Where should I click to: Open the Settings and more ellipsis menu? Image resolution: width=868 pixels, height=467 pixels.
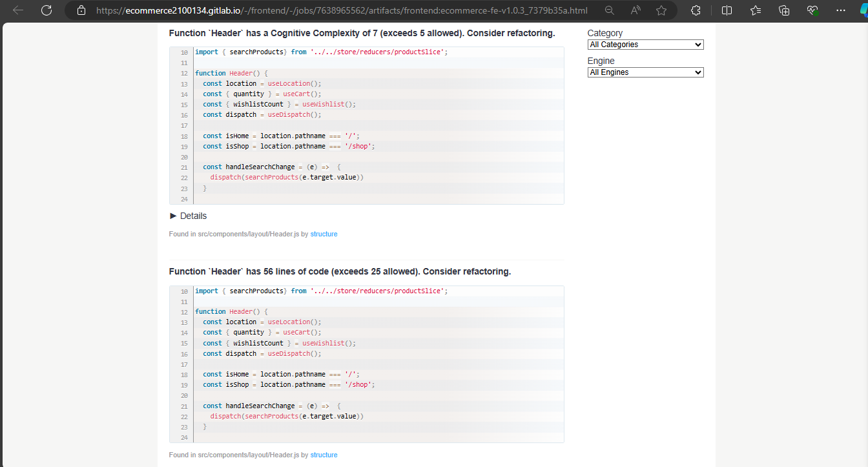point(840,10)
